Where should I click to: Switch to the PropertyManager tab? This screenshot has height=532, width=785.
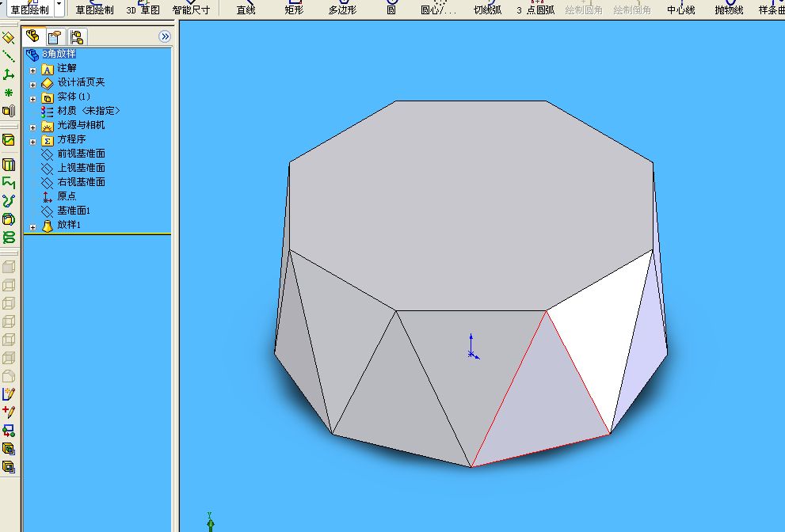click(x=55, y=36)
